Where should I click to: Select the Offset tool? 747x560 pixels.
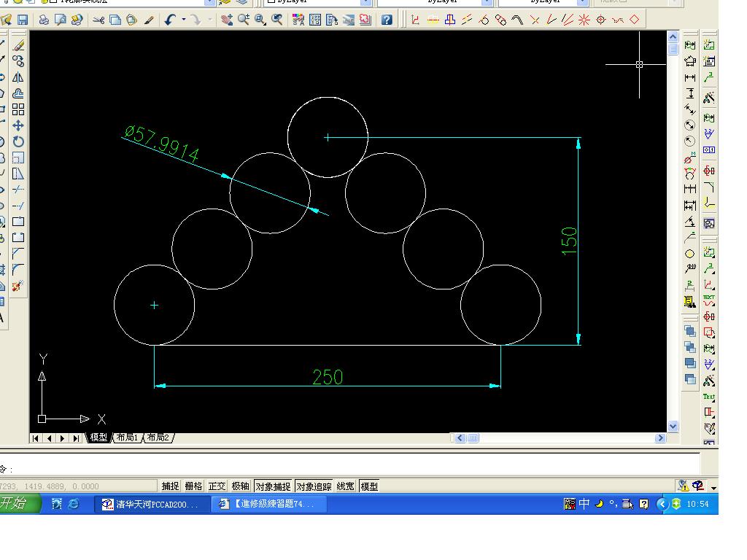tap(18, 93)
